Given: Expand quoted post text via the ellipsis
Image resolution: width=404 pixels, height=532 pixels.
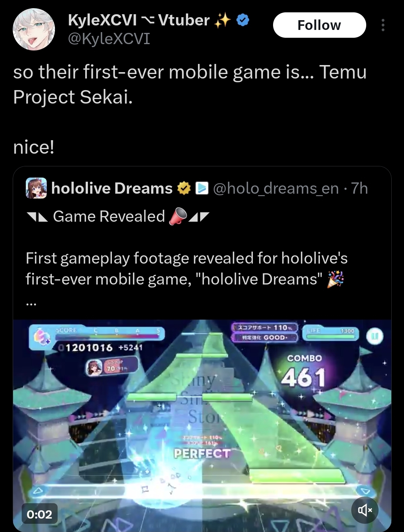Looking at the screenshot, I should point(31,304).
